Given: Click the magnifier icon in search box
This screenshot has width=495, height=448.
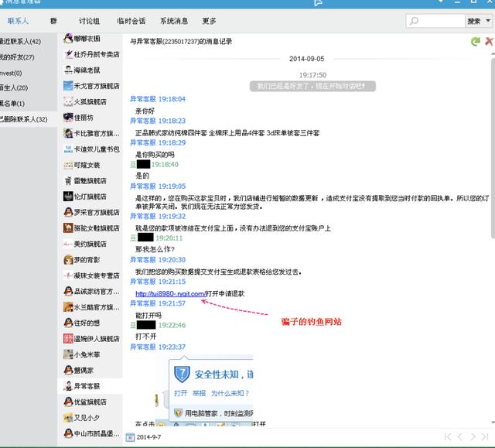Looking at the screenshot, I should coord(414,21).
